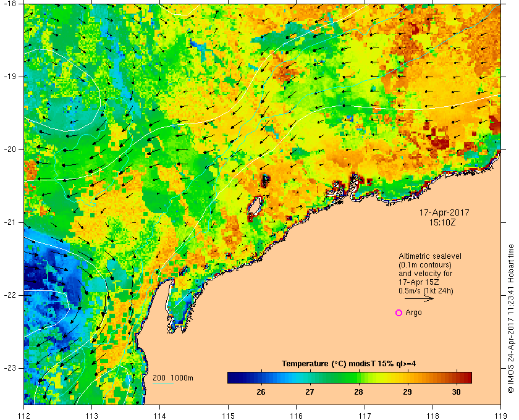Click longitude axis label '113'
519x420 pixels.
(91, 415)
